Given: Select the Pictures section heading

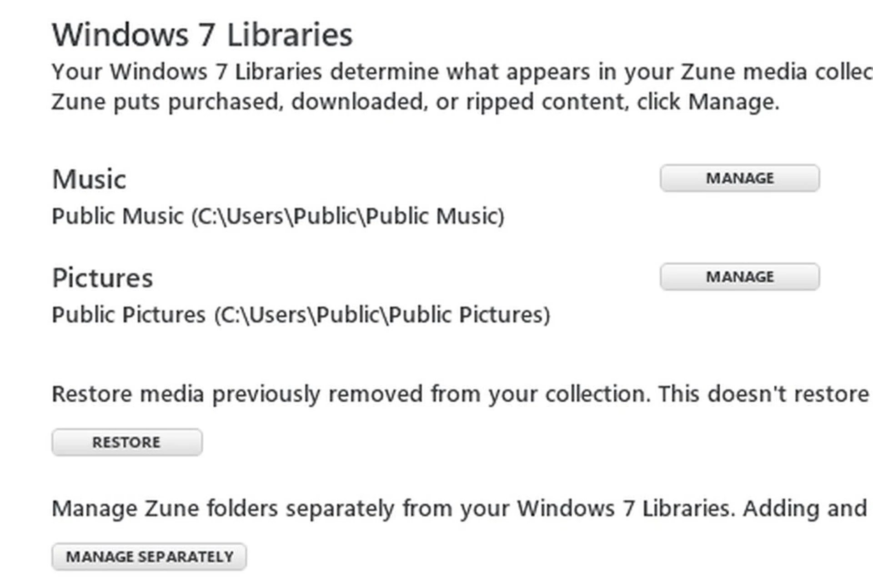Looking at the screenshot, I should point(102,278).
